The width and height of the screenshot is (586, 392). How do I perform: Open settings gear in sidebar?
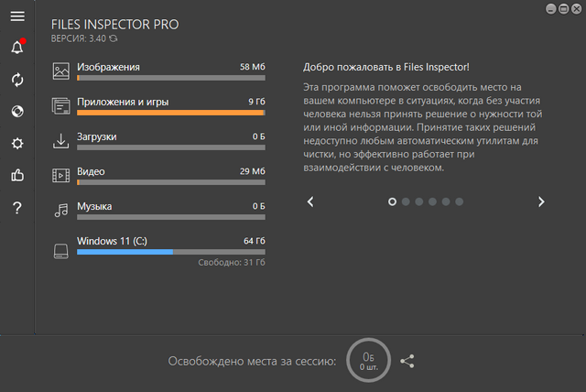click(17, 144)
